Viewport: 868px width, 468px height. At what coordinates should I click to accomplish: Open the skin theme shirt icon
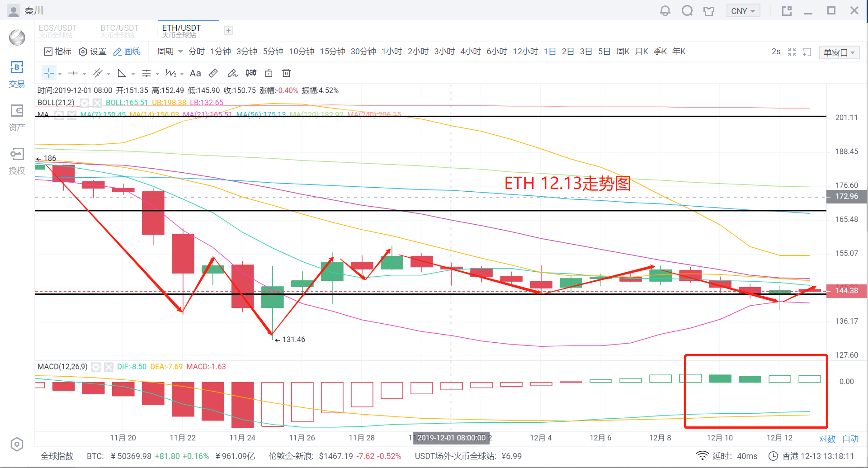[x=709, y=11]
